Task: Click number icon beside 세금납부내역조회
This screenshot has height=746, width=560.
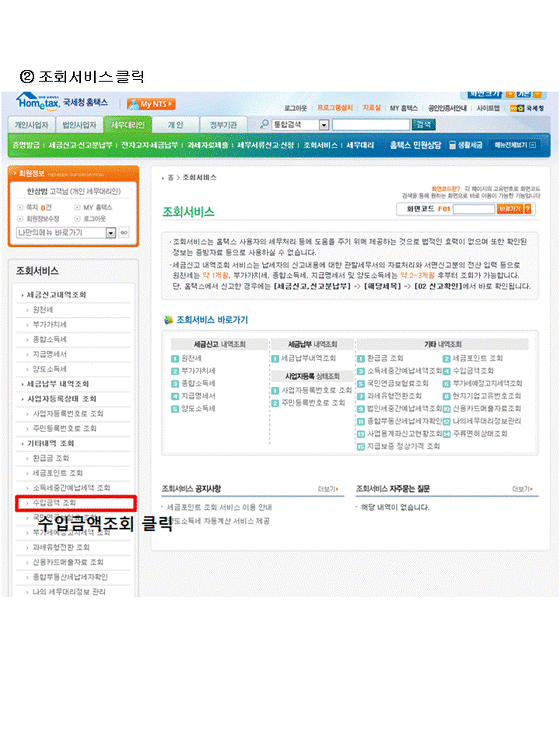Action: click(x=275, y=358)
